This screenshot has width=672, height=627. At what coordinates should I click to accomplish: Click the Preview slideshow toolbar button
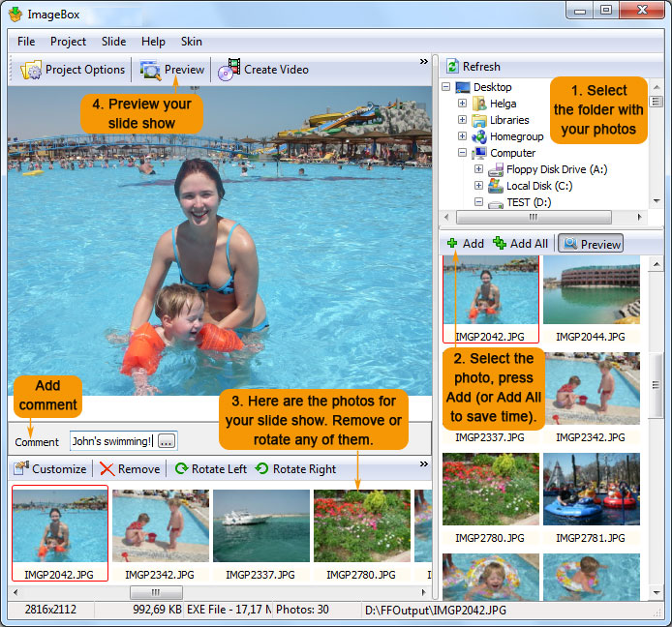click(172, 70)
